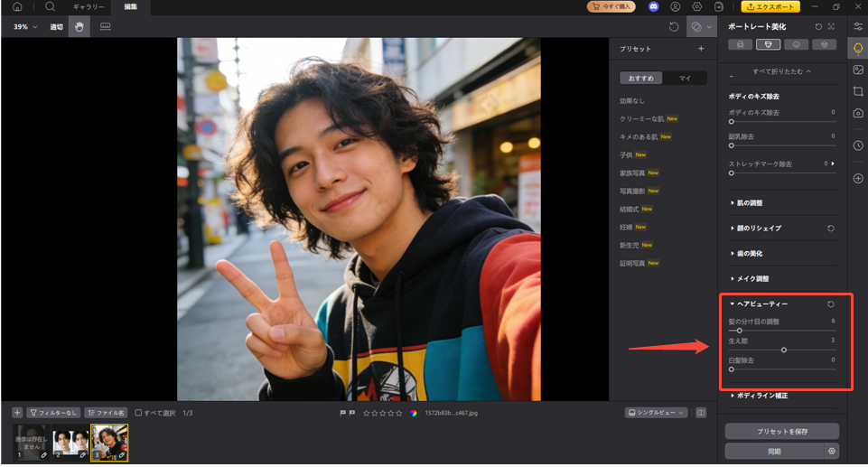Open the Discord community icon
The width and height of the screenshot is (868, 467).
click(x=654, y=6)
